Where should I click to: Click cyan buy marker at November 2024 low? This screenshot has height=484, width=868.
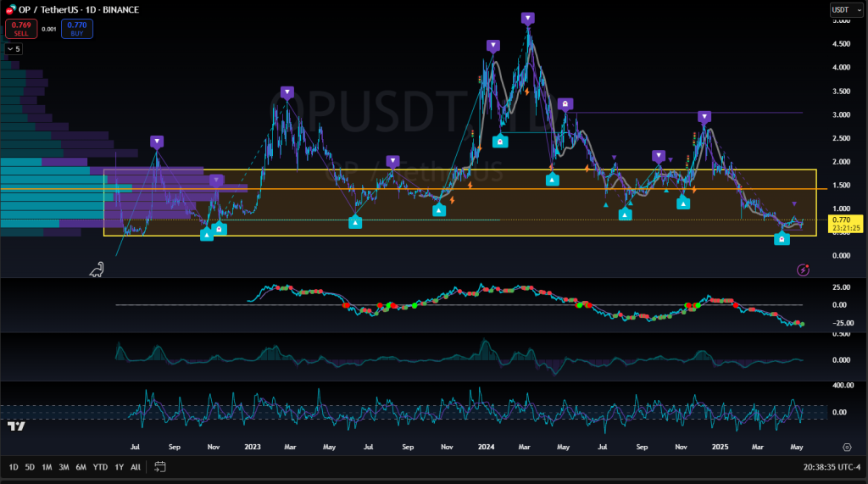click(683, 203)
